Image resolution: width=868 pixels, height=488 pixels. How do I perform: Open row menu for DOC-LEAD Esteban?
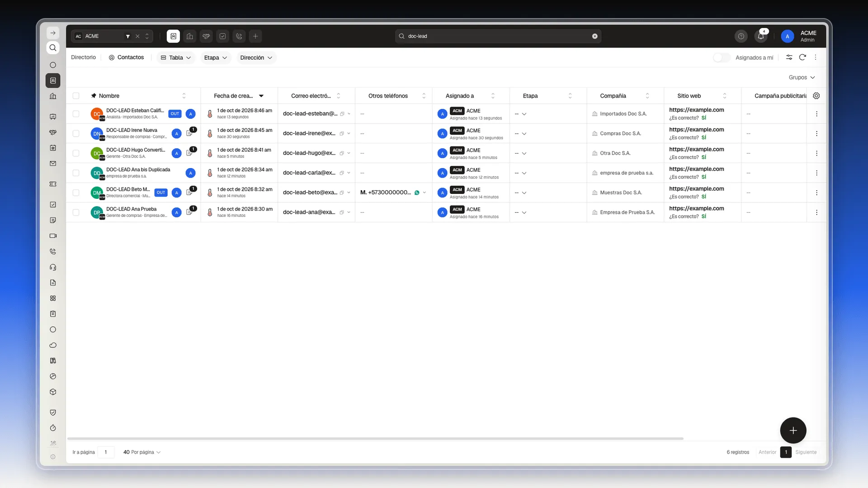[816, 114]
